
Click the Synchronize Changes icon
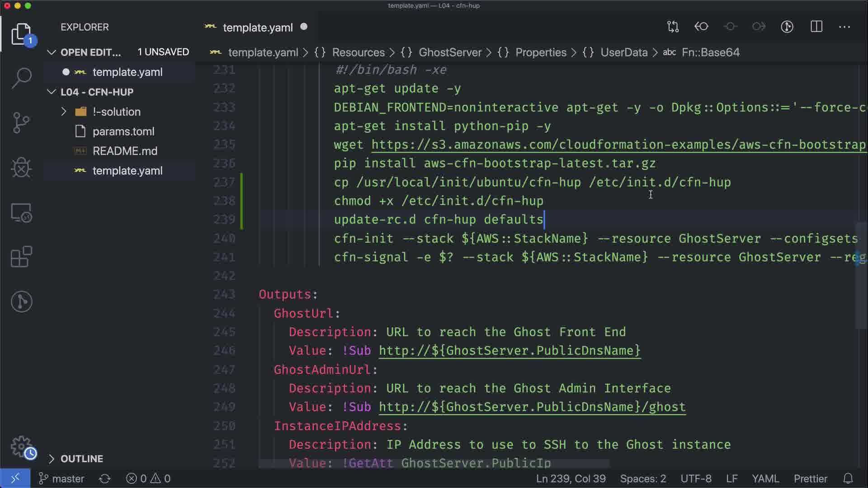[x=105, y=479]
